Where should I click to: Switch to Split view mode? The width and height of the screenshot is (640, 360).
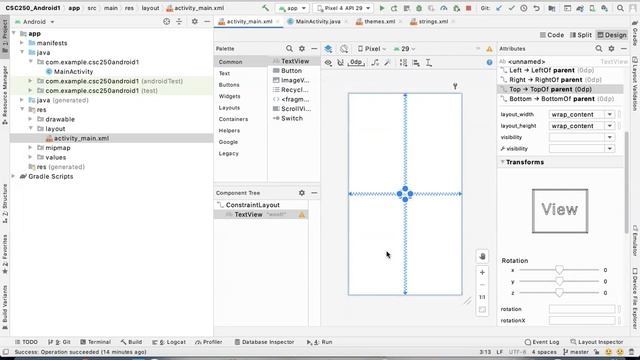581,35
